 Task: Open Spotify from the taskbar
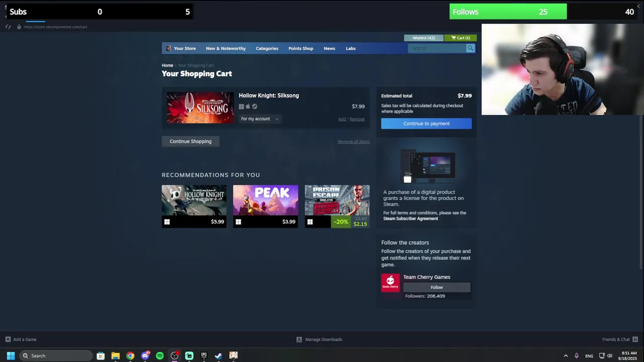[x=159, y=355]
